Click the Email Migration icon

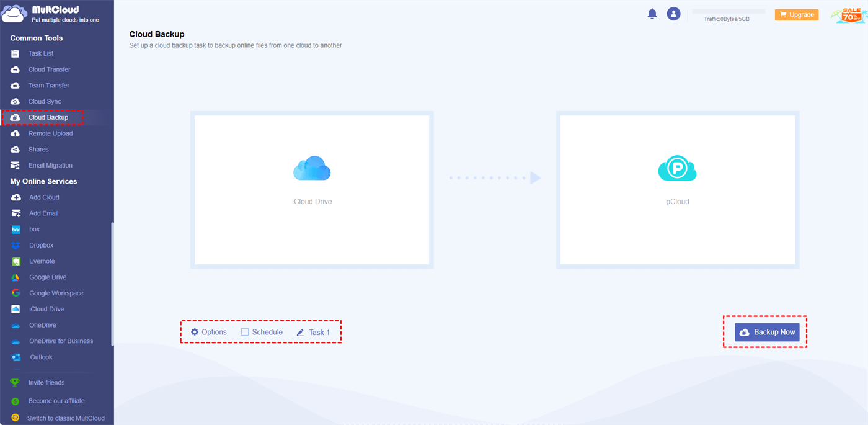click(15, 166)
